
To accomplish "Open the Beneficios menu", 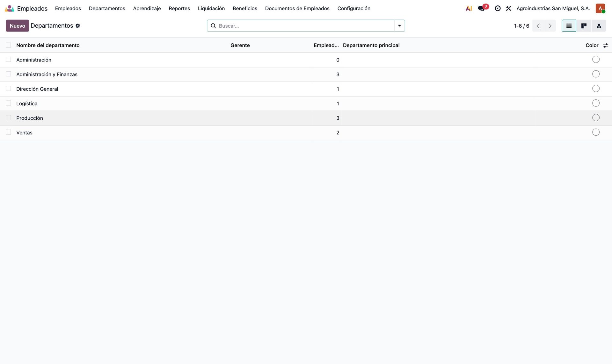I will 245,8.
